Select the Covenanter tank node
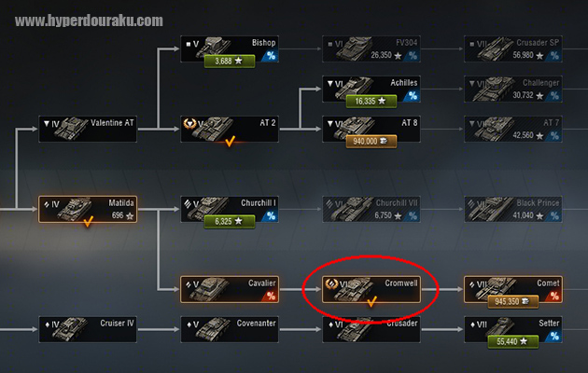This screenshot has height=373, width=588. coord(230,329)
